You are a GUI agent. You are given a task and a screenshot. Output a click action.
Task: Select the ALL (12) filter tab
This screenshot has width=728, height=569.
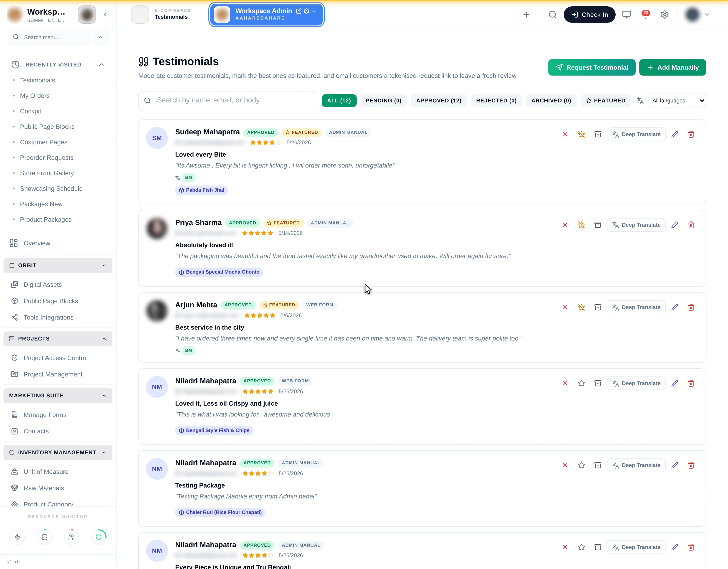[x=339, y=100]
